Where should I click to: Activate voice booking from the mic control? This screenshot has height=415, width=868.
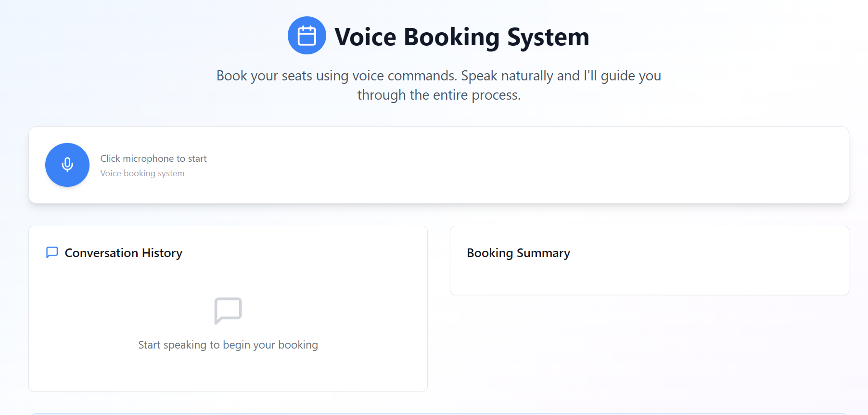click(x=67, y=165)
